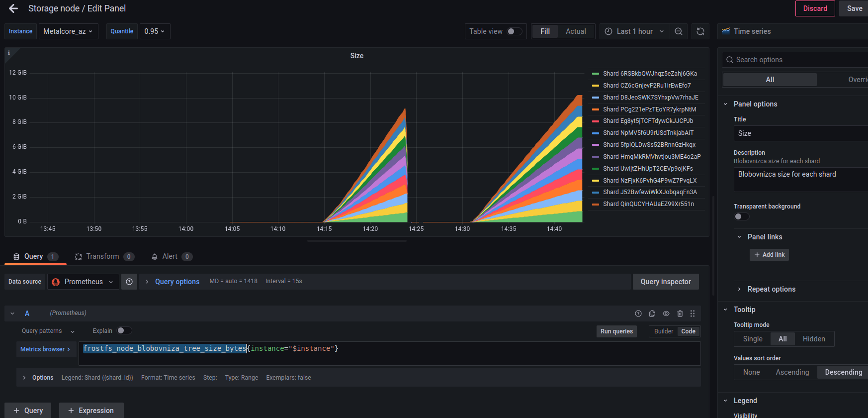868x418 pixels.
Task: Click the clock icon in time picker
Action: 608,31
